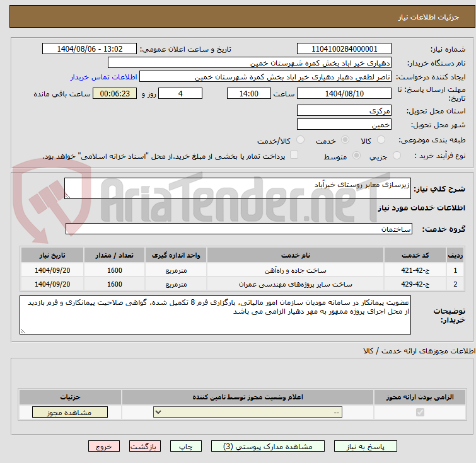Screen dimensions: 476x463
Task: Click the جزئیات اطلاعات نیاز page title
Action: (x=428, y=17)
